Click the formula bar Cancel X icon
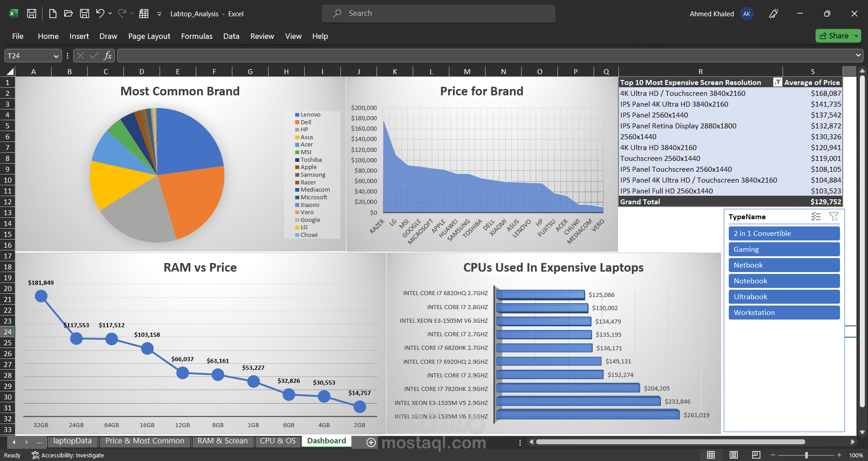Image resolution: width=868 pixels, height=461 pixels. (x=80, y=56)
